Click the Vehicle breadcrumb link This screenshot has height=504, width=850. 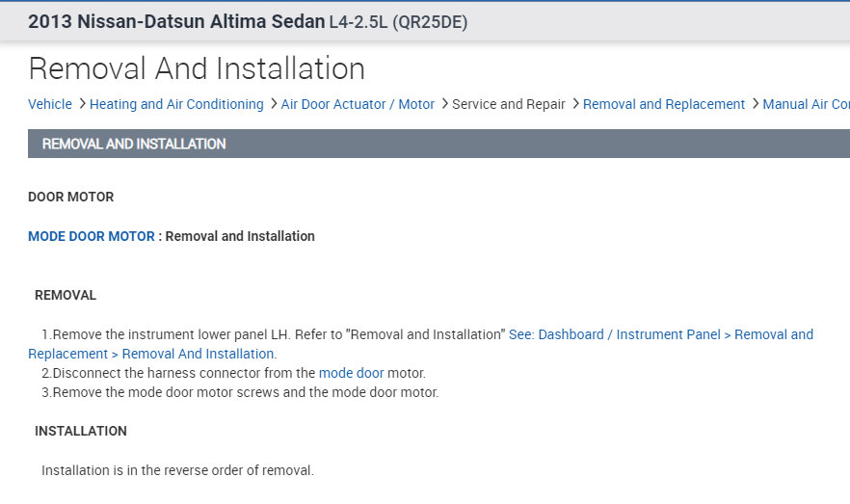(50, 104)
